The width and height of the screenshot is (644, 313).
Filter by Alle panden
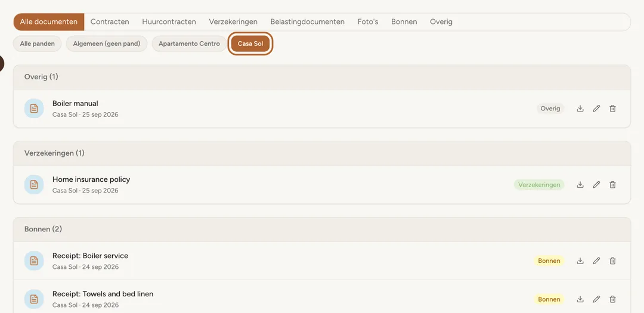[x=38, y=44]
